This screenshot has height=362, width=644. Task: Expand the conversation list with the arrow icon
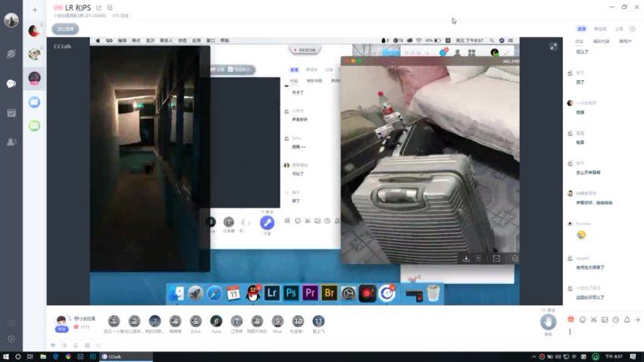pyautogui.click(x=34, y=10)
